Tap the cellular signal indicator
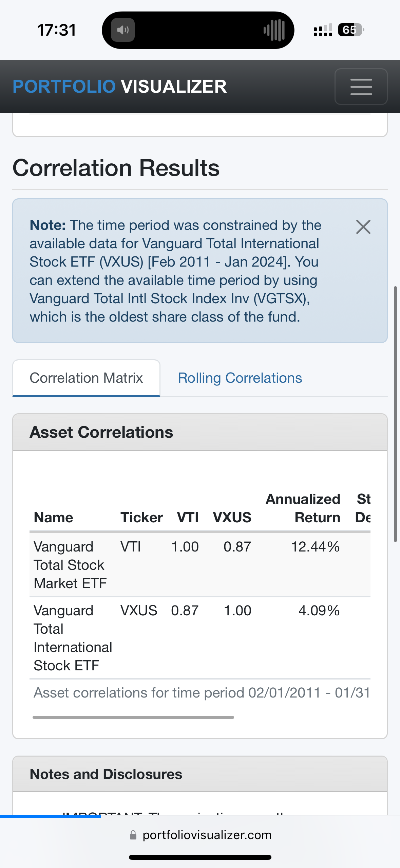This screenshot has width=400, height=868. pyautogui.click(x=323, y=30)
